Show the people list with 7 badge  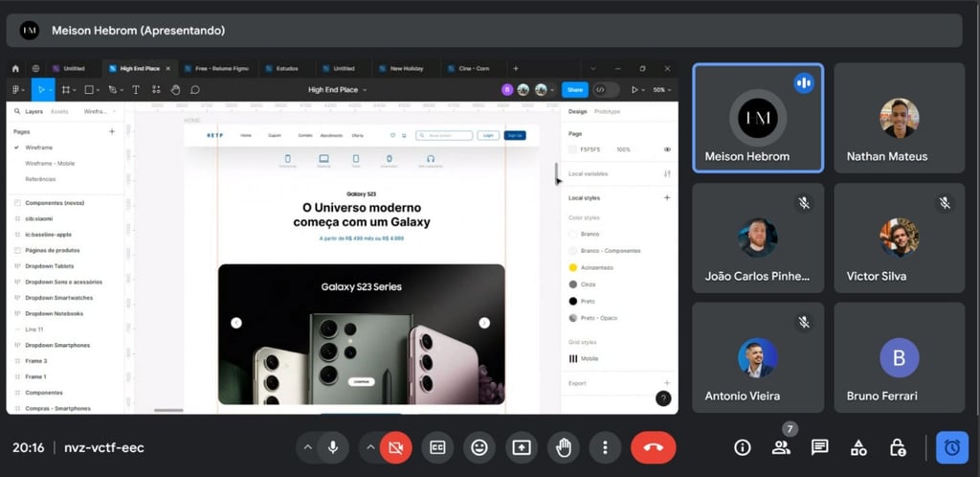pyautogui.click(x=781, y=447)
